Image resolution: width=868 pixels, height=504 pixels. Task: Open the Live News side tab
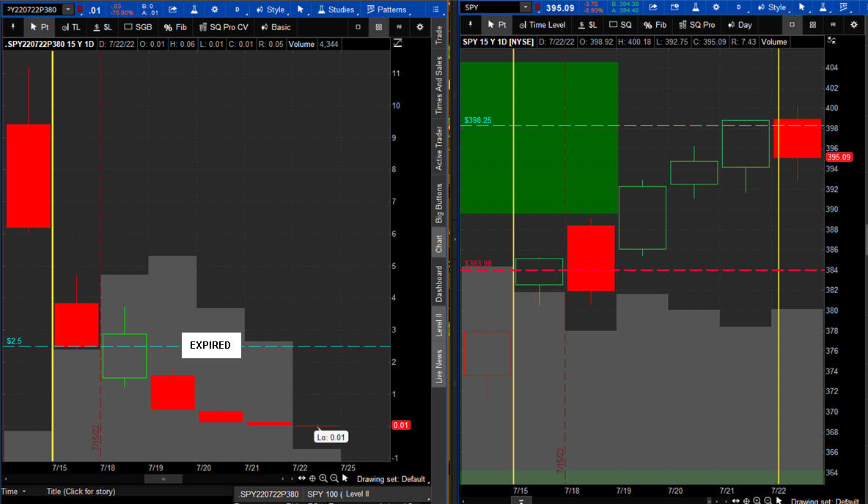click(439, 366)
